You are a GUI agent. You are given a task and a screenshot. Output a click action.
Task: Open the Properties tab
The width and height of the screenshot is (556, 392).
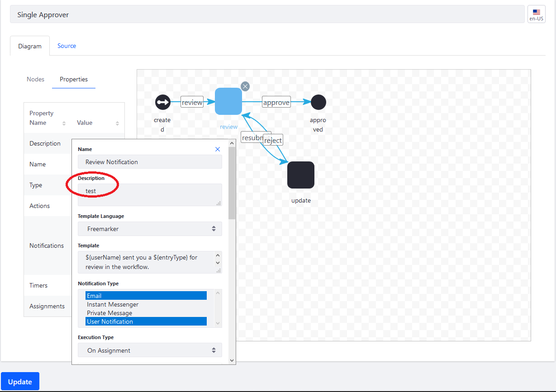(x=74, y=79)
